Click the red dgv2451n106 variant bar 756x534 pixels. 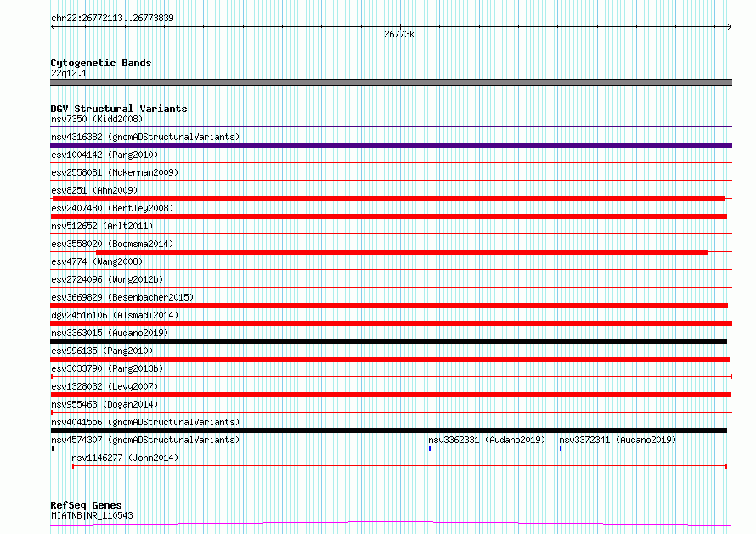tap(391, 323)
